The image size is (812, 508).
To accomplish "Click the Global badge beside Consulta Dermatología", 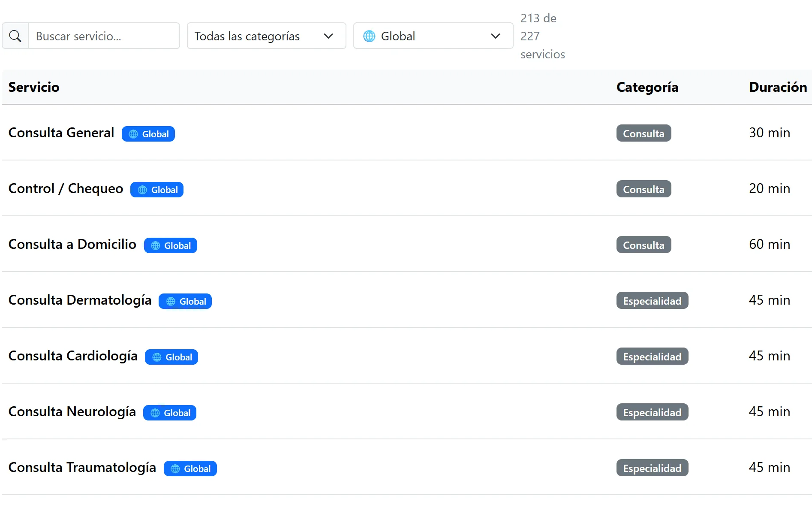I will point(185,301).
